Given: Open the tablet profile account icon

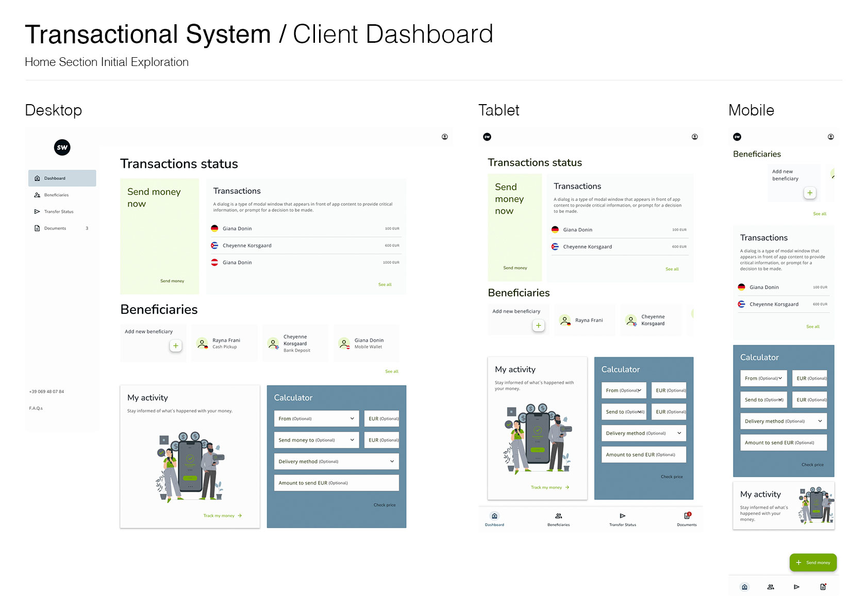Looking at the screenshot, I should 694,137.
